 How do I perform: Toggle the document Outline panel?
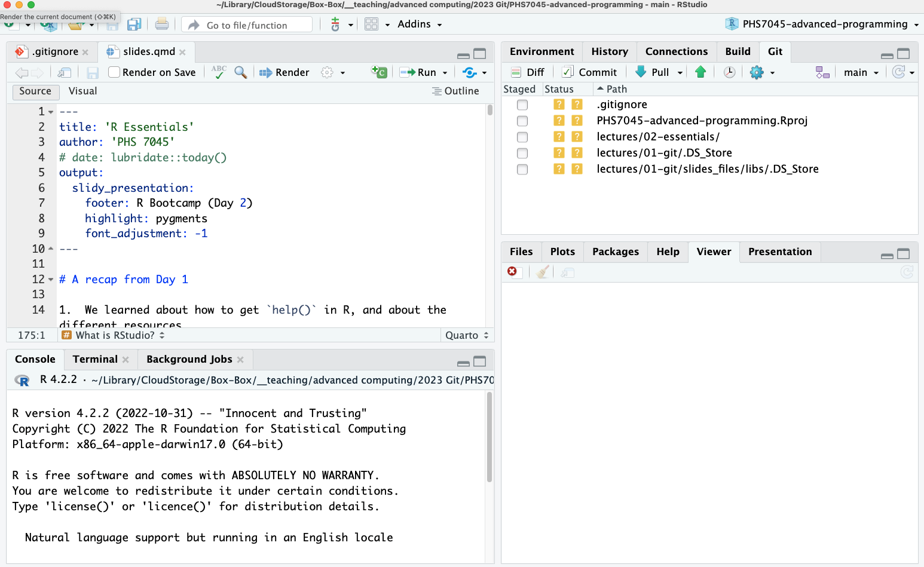[455, 91]
